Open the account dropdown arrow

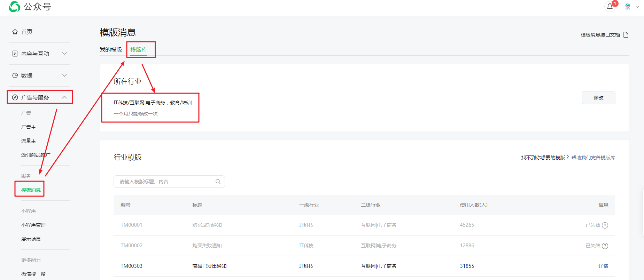pyautogui.click(x=637, y=7)
